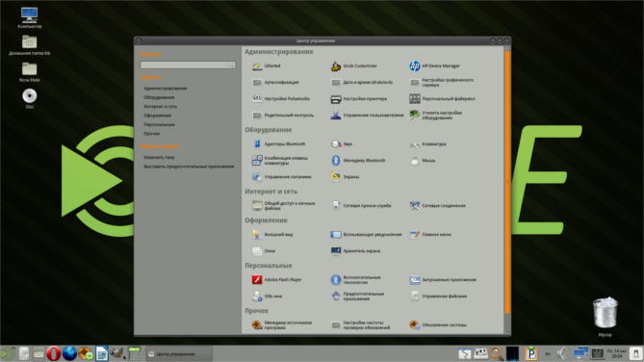The height and width of the screenshot is (362, 644).
Task: Click the clock in the panel
Action: click(x=617, y=353)
